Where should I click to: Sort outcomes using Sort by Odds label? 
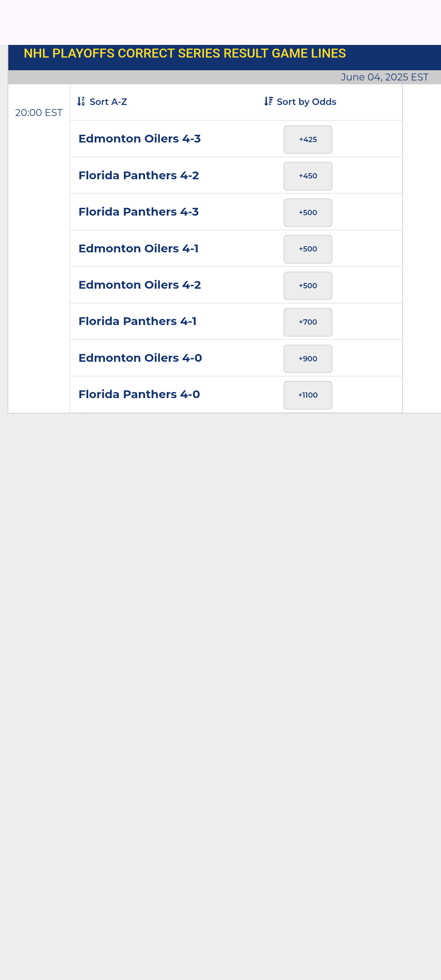click(x=306, y=102)
